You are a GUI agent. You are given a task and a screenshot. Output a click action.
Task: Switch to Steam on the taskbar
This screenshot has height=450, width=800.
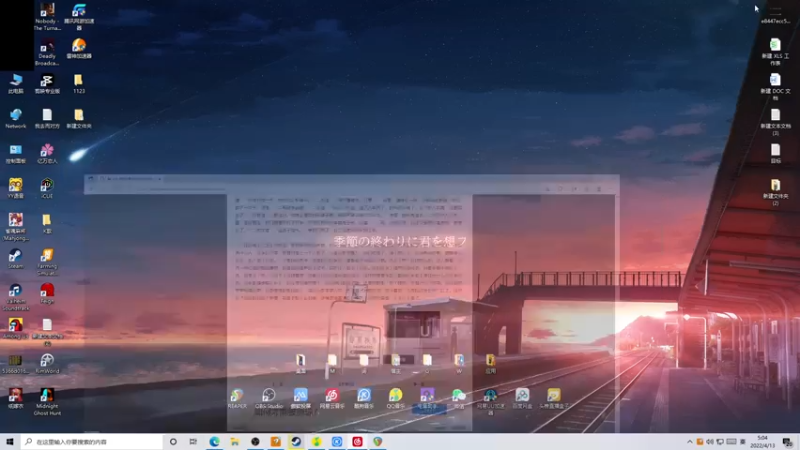296,441
